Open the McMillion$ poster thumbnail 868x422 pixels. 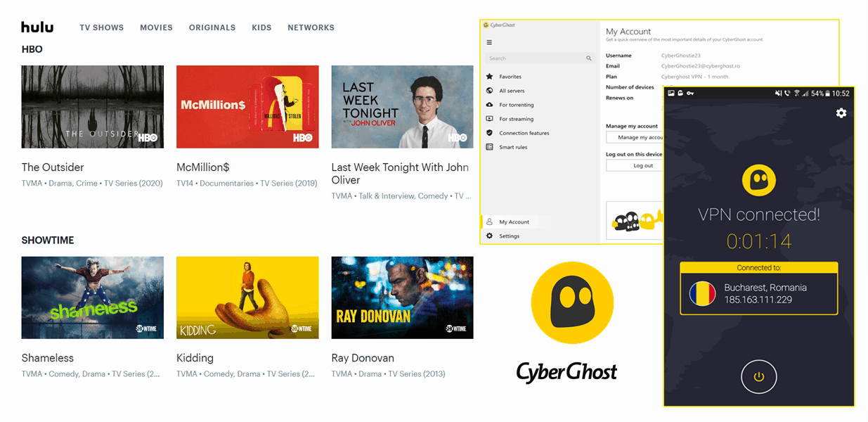pos(247,107)
